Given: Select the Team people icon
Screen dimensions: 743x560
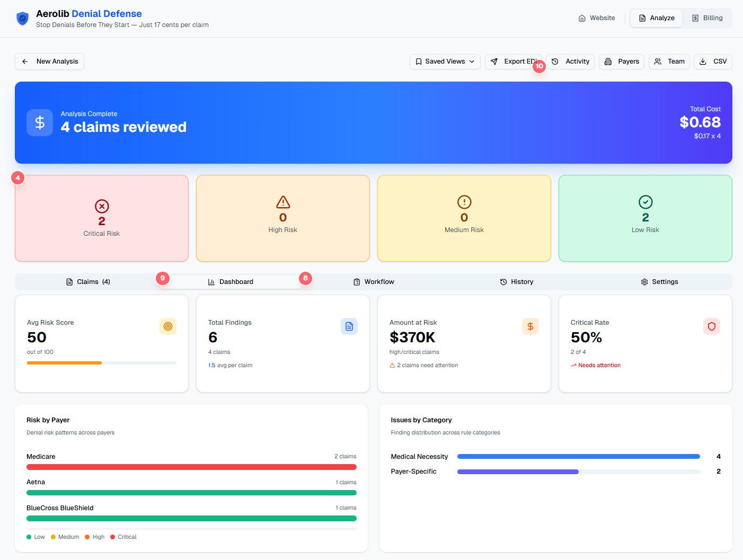Looking at the screenshot, I should pyautogui.click(x=657, y=61).
